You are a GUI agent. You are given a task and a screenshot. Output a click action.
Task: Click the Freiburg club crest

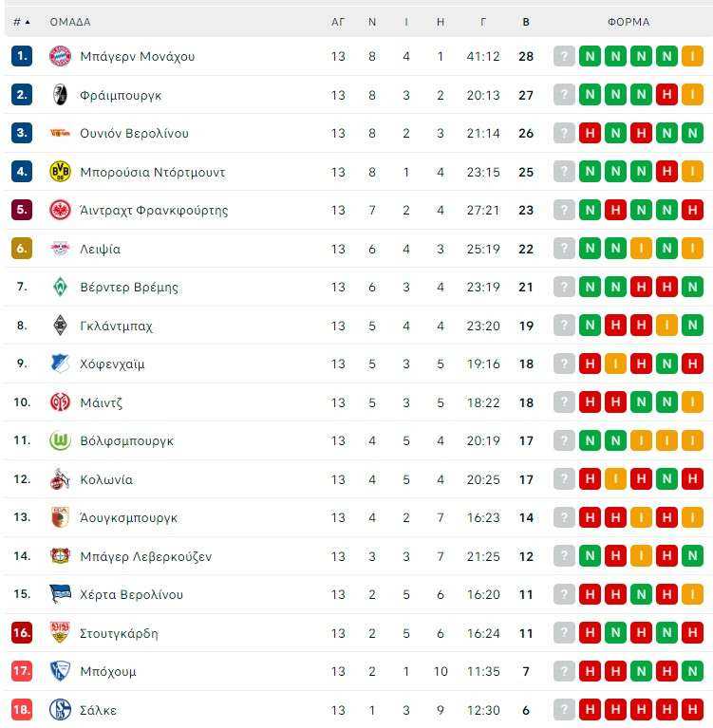pyautogui.click(x=60, y=95)
